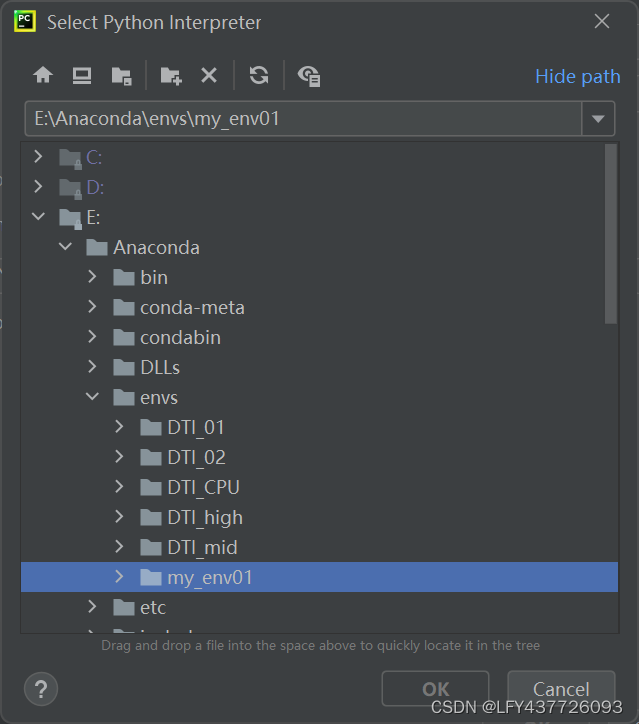This screenshot has width=639, height=724.
Task: Expand the D: drive node
Action: coord(38,187)
